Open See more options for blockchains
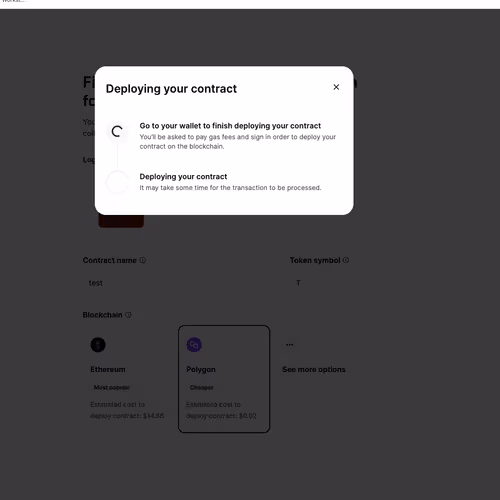 click(x=314, y=369)
